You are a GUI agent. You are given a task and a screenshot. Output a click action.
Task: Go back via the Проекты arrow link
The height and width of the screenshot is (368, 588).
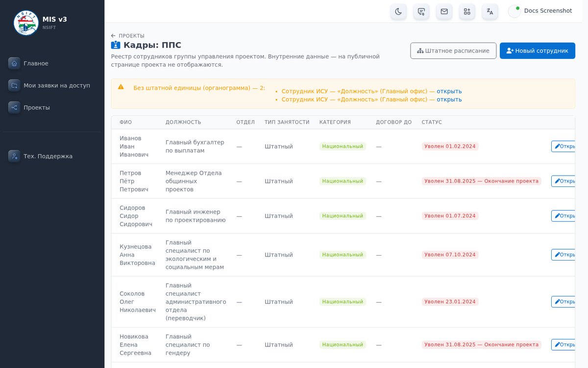pyautogui.click(x=128, y=36)
